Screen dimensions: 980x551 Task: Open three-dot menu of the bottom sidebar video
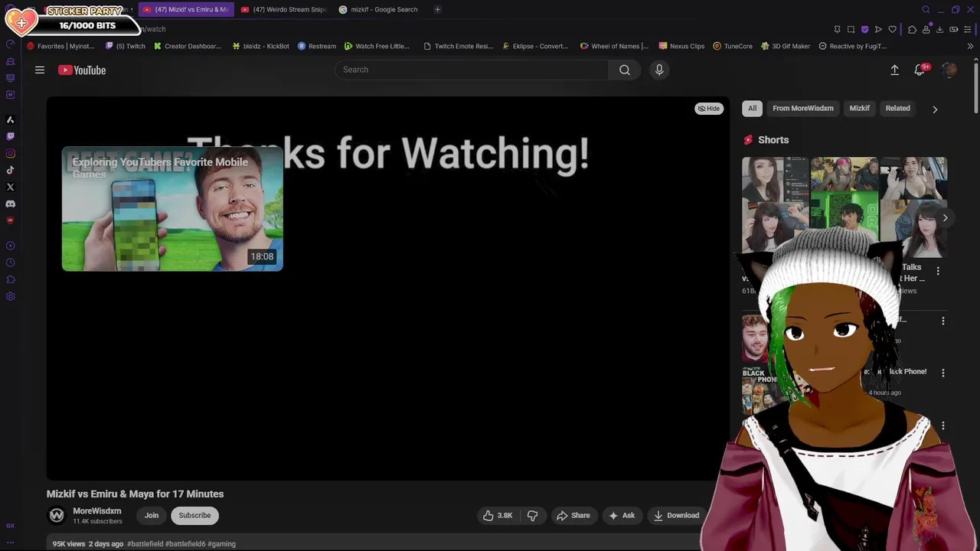[x=943, y=425]
